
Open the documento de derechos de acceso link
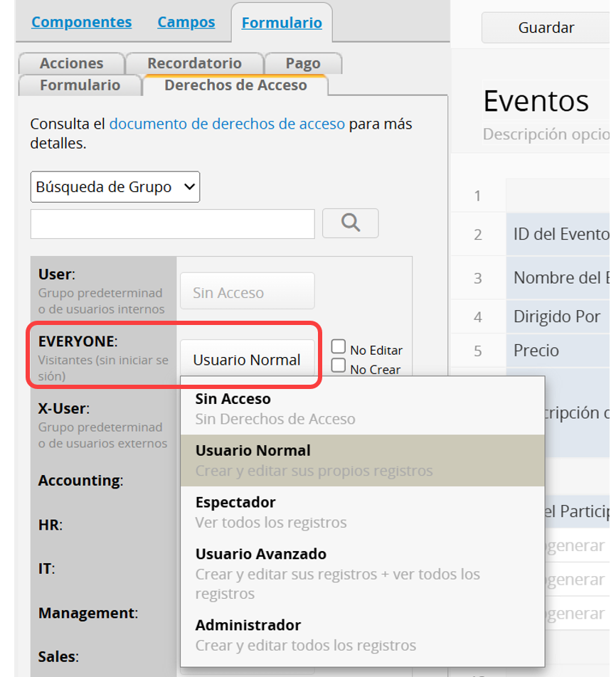pos(227,124)
